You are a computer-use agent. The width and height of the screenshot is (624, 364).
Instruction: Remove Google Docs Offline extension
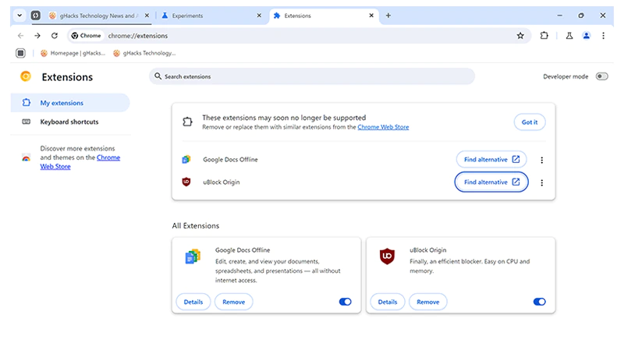(233, 302)
